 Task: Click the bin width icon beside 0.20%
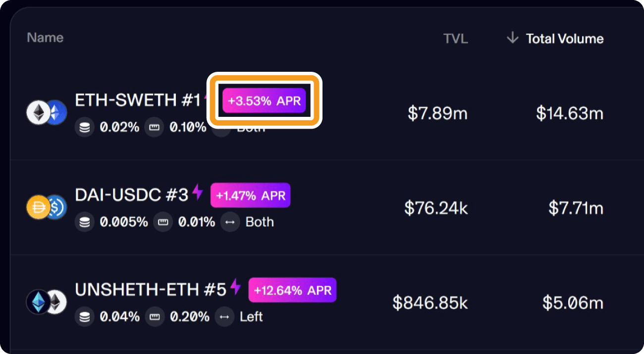(155, 317)
